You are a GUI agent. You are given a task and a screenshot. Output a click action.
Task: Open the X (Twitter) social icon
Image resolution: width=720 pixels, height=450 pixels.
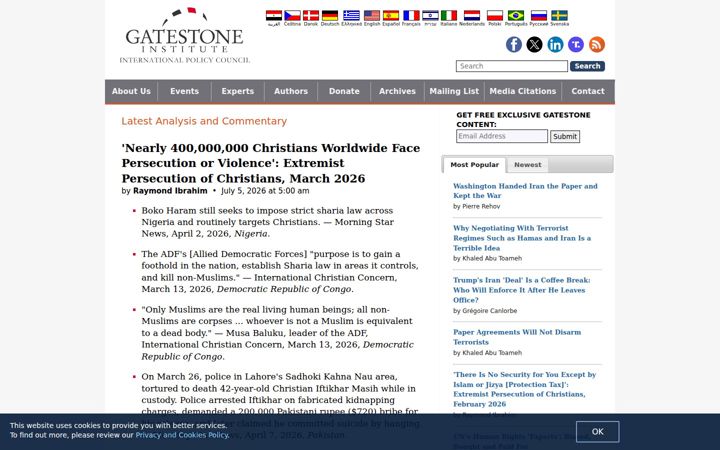tap(534, 45)
